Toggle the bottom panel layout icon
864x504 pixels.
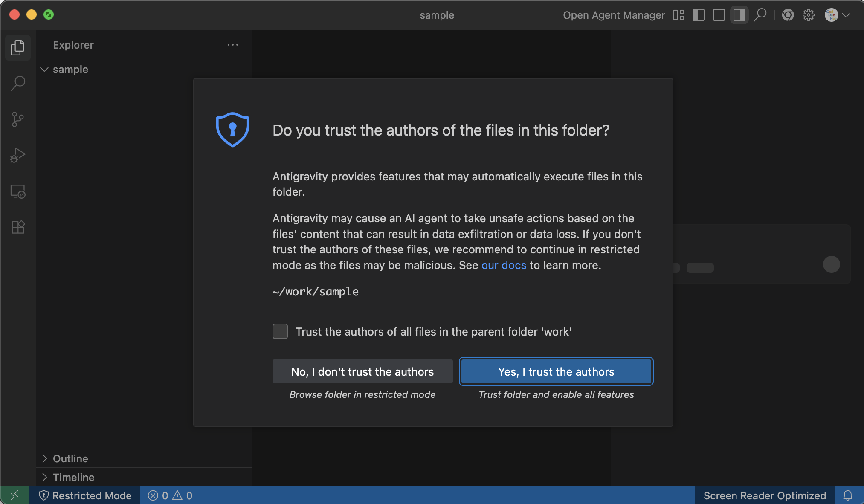pyautogui.click(x=719, y=15)
